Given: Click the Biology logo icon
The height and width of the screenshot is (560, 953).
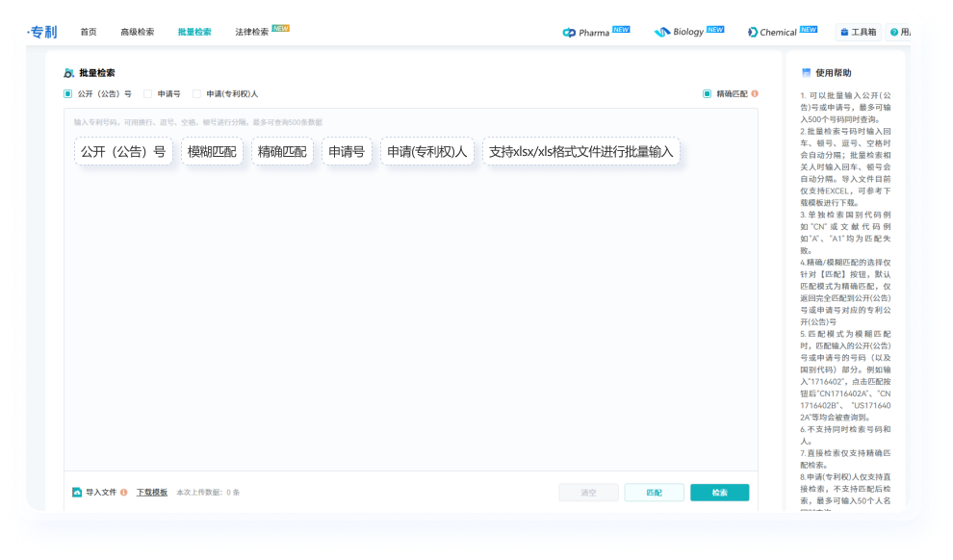Looking at the screenshot, I should click(662, 32).
